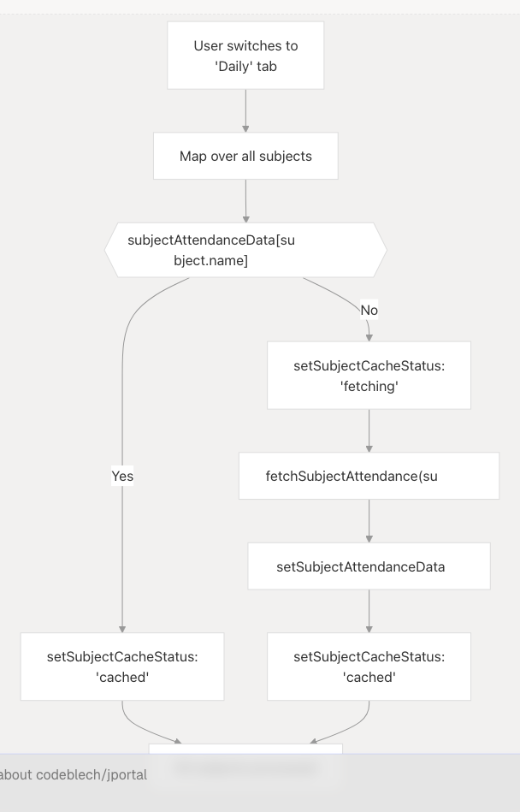Click the arrow from 'fetching' node to fetchSubjectAttendance

(369, 430)
